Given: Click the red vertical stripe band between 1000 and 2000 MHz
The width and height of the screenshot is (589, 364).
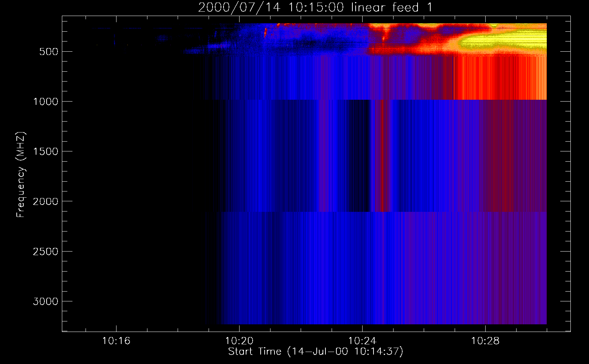Looking at the screenshot, I should pos(382,155).
